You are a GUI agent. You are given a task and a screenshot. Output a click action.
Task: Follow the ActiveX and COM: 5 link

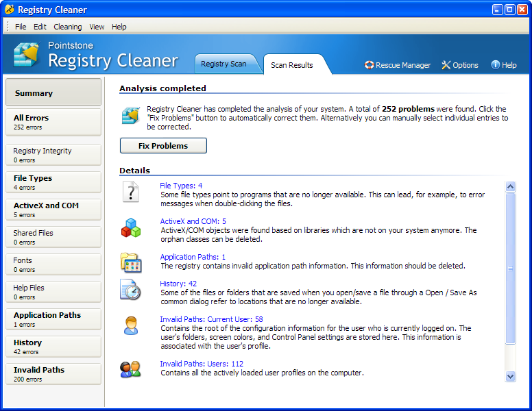(x=193, y=221)
